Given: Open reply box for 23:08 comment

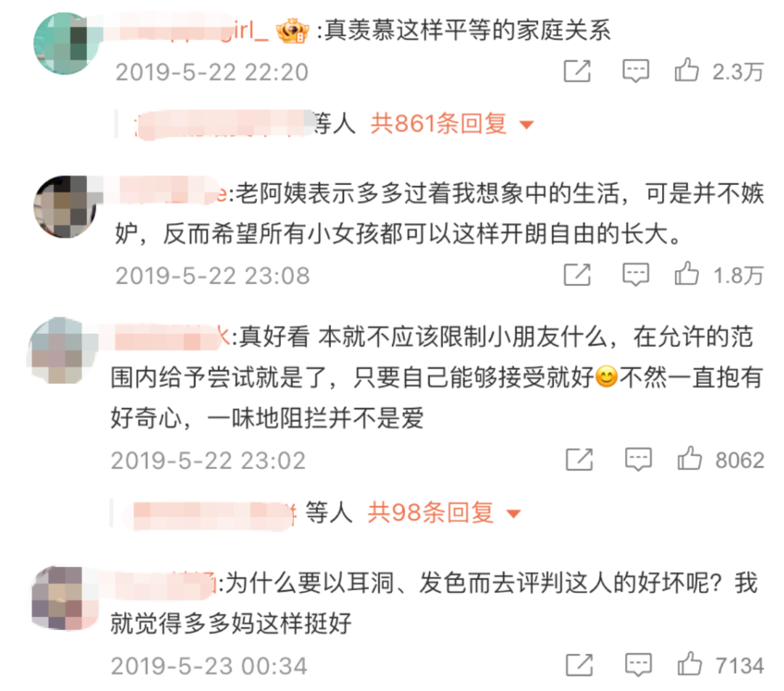Looking at the screenshot, I should 635,274.
